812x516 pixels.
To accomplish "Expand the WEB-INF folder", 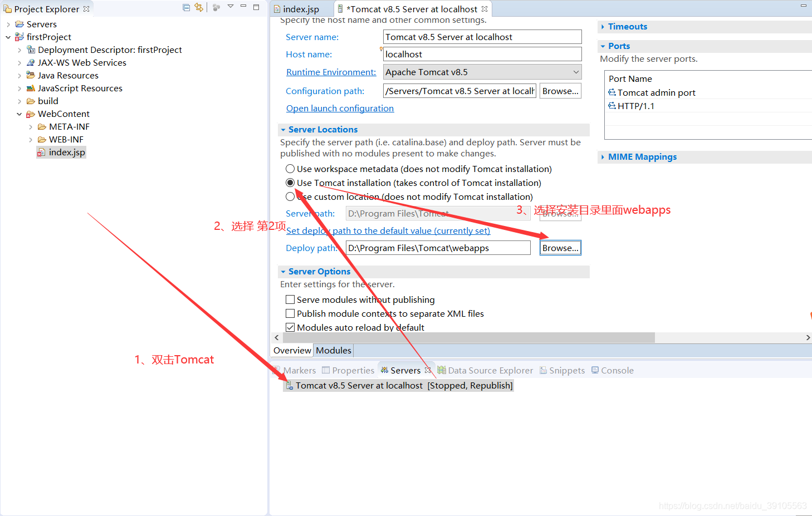I will 31,140.
